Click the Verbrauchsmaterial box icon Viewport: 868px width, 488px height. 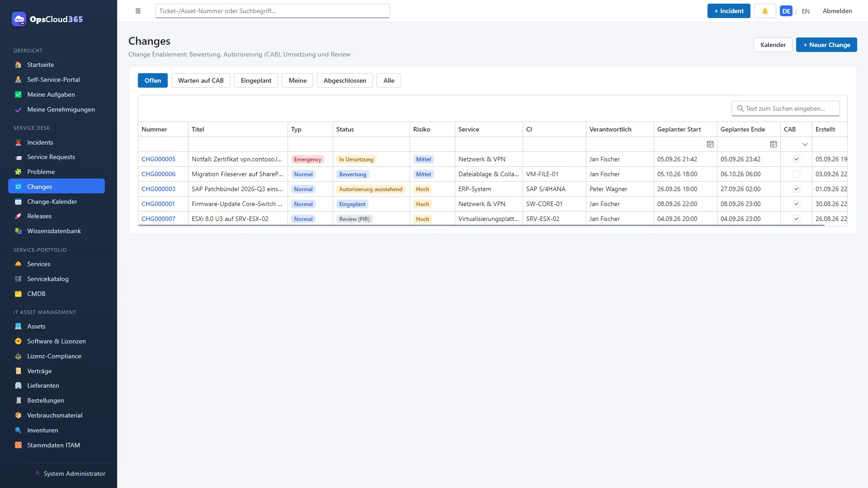click(x=18, y=415)
